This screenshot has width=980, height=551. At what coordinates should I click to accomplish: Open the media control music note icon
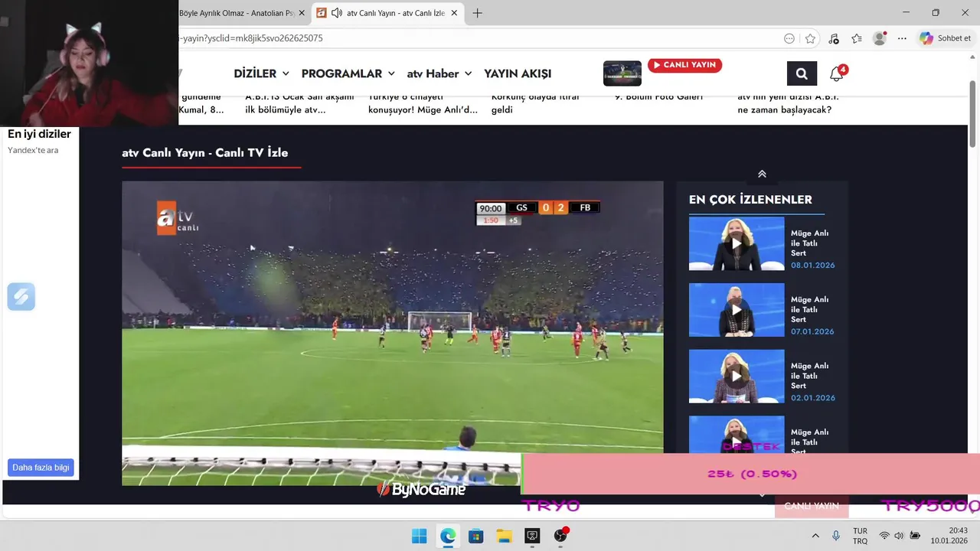(x=834, y=38)
